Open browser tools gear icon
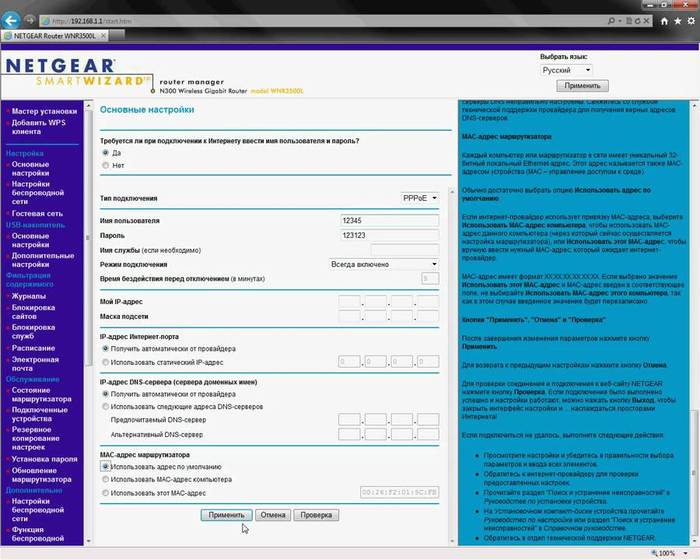Viewport: 700px width, 560px height. click(691, 21)
